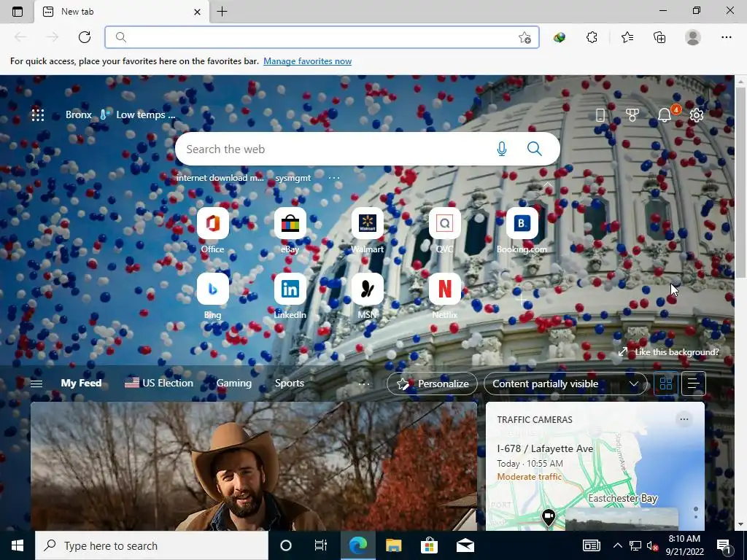The width and height of the screenshot is (747, 560).
Task: Switch feed to grid layout view
Action: (x=665, y=384)
